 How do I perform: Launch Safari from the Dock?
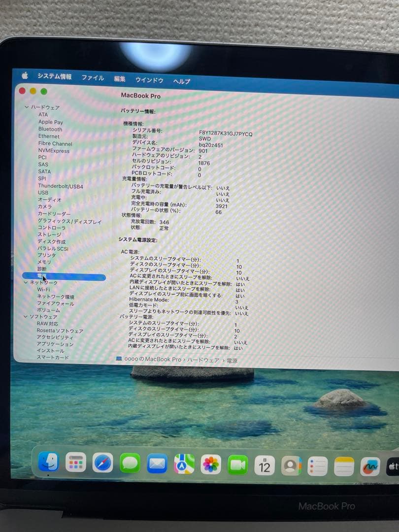click(x=103, y=463)
